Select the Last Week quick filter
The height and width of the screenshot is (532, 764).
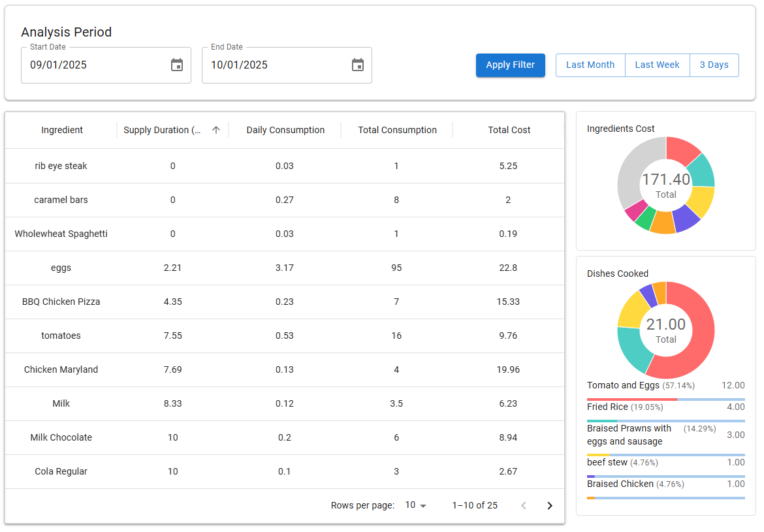point(657,65)
